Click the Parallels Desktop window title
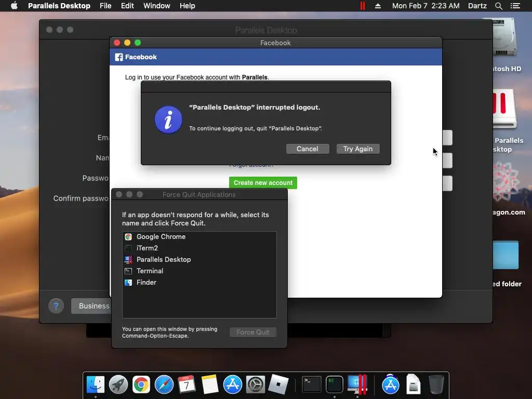532x399 pixels. click(x=266, y=30)
